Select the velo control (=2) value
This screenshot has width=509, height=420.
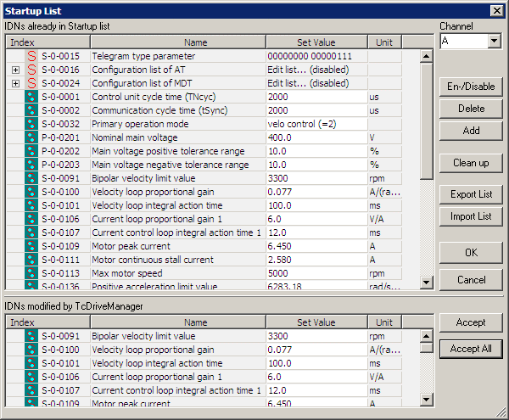click(x=302, y=124)
